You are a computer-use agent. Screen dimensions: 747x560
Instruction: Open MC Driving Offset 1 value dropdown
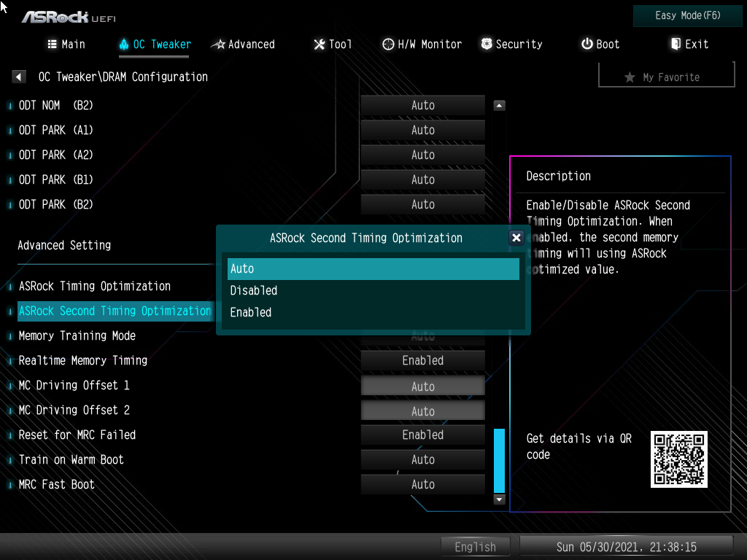pyautogui.click(x=422, y=386)
